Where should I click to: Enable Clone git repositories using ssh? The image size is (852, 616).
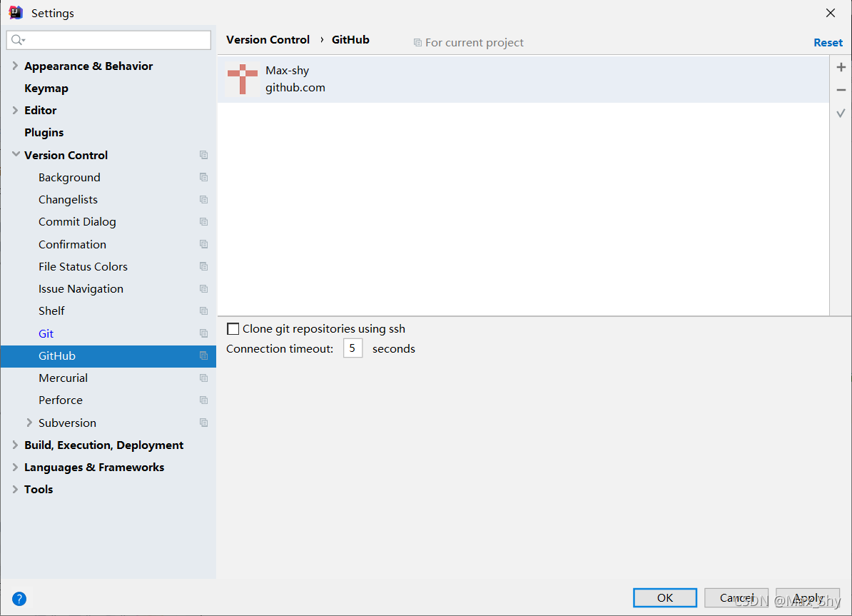(x=233, y=329)
